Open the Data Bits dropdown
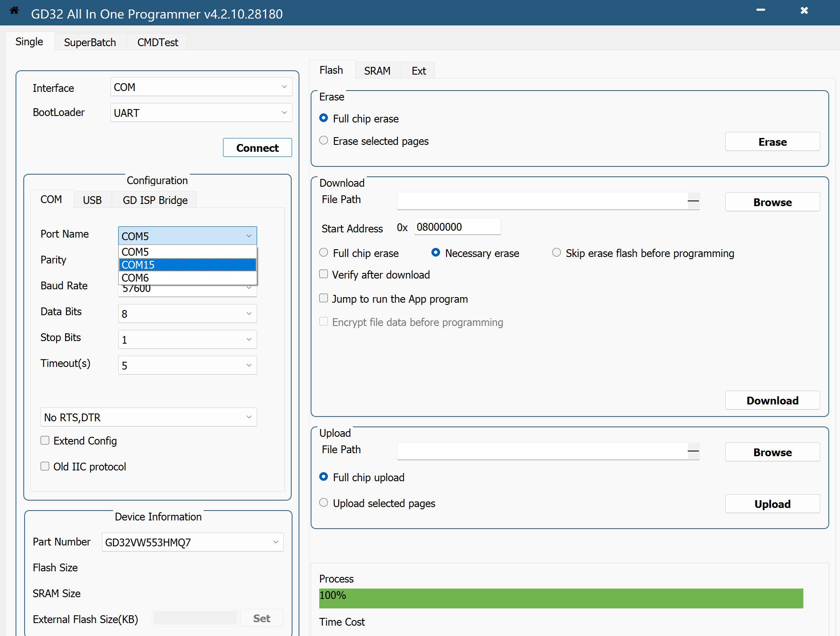This screenshot has width=840, height=636. pos(188,313)
